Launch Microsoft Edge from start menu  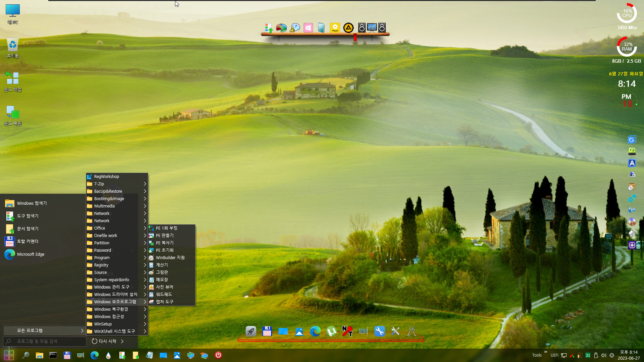click(x=44, y=254)
